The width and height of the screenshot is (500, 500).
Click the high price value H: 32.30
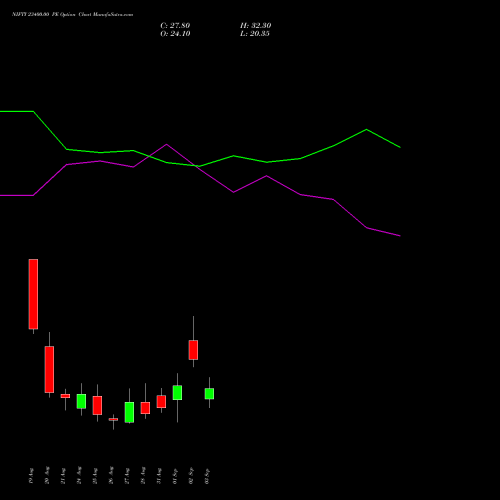point(256,26)
